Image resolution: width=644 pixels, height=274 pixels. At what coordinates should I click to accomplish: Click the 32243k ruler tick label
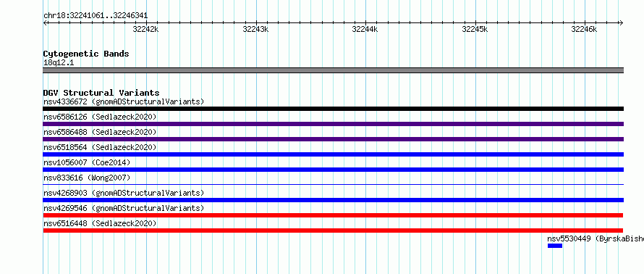click(255, 29)
